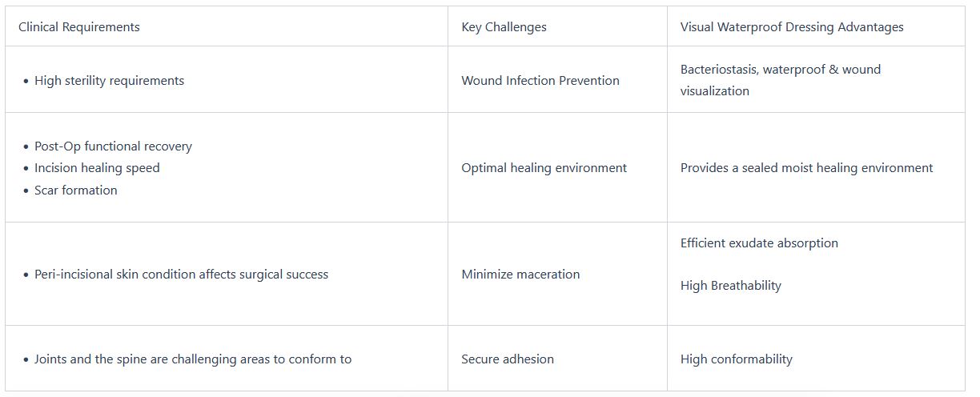
Task: Click 'Optimal healing environment' cell
Action: (x=544, y=168)
